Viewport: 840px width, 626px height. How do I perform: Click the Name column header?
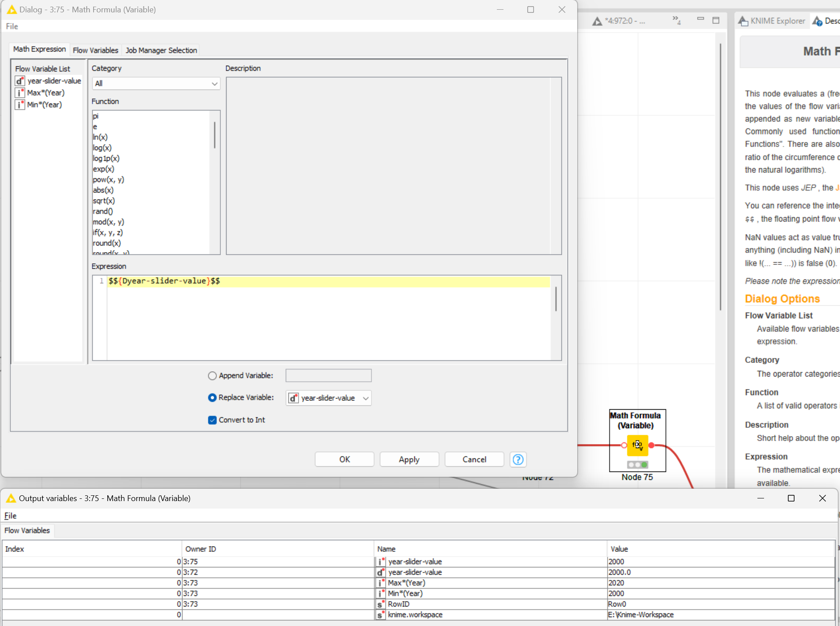pyautogui.click(x=491, y=549)
